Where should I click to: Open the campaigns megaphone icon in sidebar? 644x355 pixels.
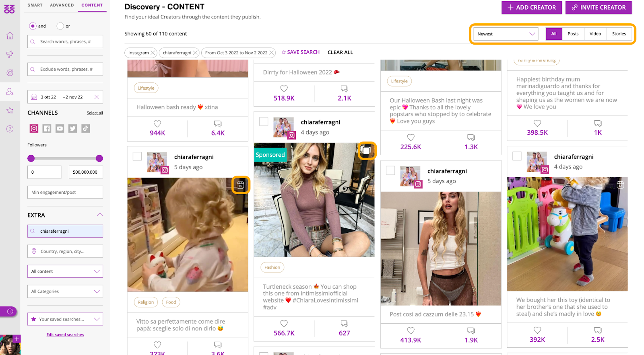10,54
